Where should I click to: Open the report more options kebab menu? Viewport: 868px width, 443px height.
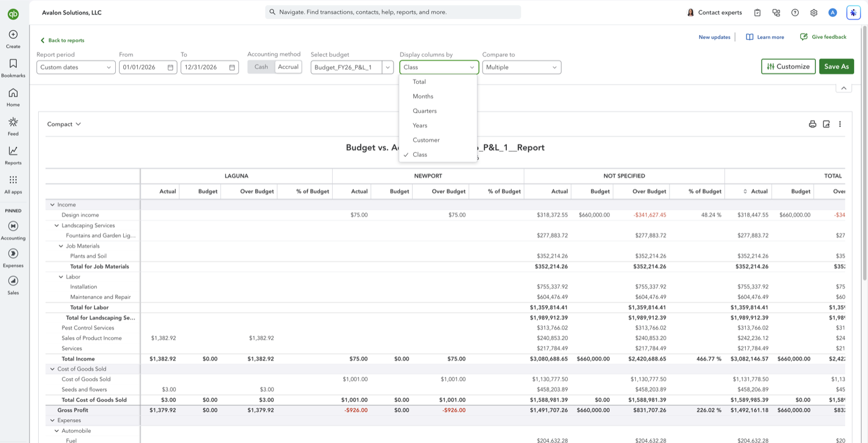coord(840,124)
